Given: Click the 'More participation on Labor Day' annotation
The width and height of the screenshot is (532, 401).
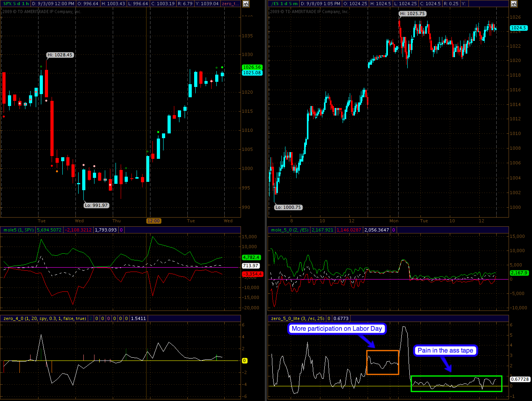Looking at the screenshot, I should [x=337, y=329].
